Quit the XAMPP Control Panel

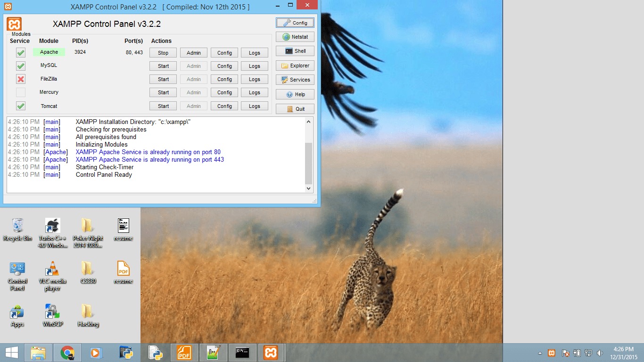(x=295, y=109)
